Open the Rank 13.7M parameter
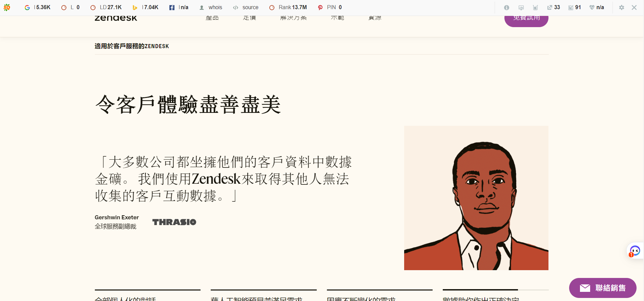 tap(288, 7)
